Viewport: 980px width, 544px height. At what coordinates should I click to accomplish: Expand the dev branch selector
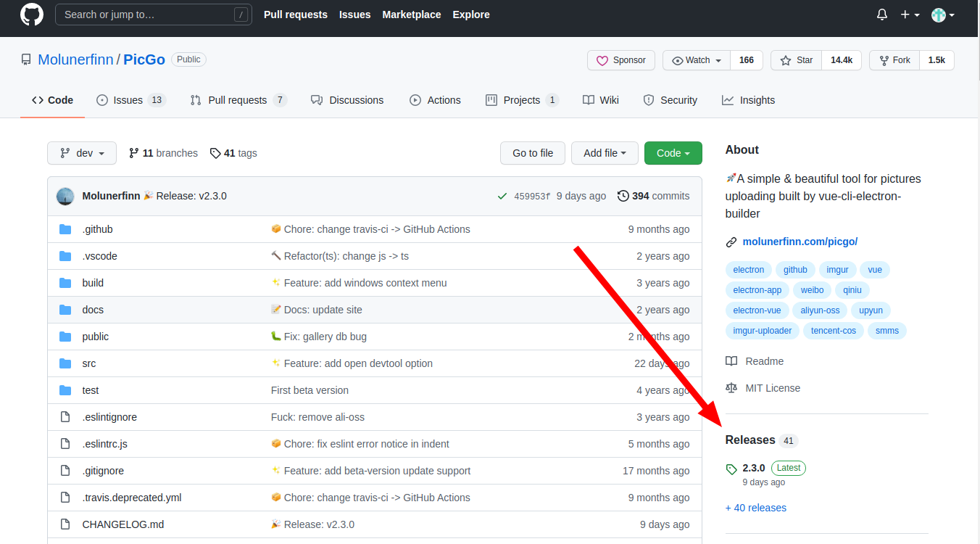pos(82,153)
